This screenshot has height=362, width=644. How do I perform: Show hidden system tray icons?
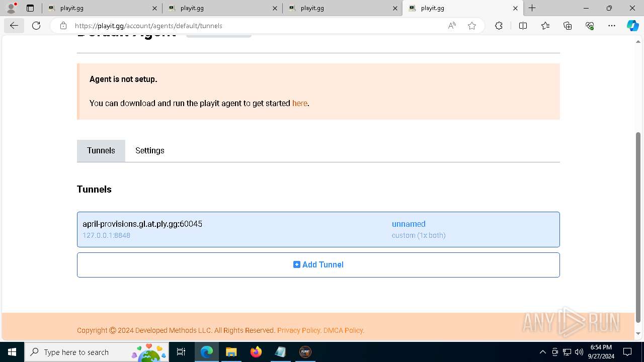tap(542, 352)
